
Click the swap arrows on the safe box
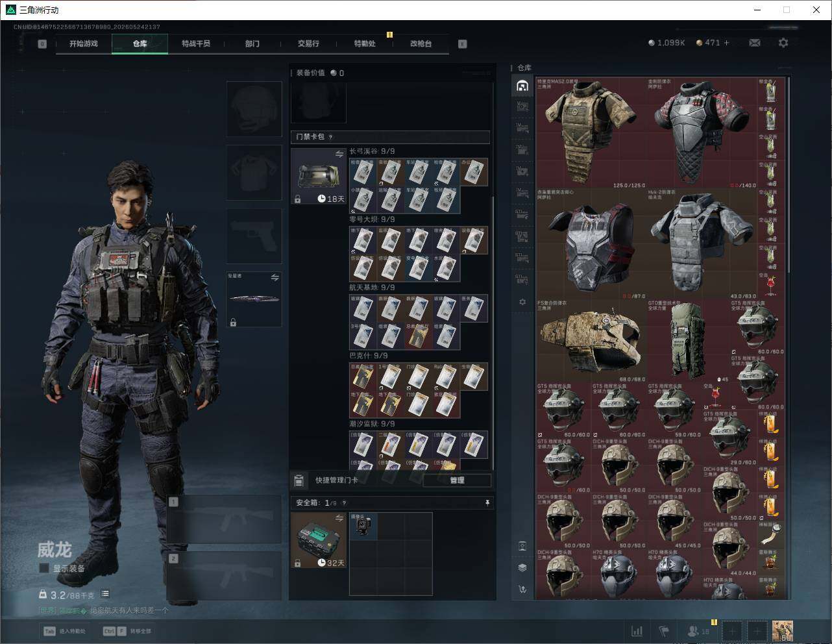(x=339, y=518)
